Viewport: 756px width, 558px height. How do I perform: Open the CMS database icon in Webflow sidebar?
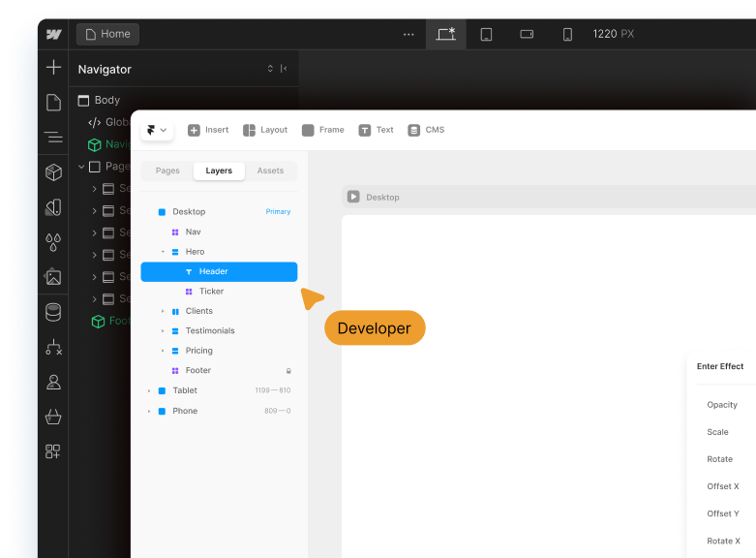point(53,312)
